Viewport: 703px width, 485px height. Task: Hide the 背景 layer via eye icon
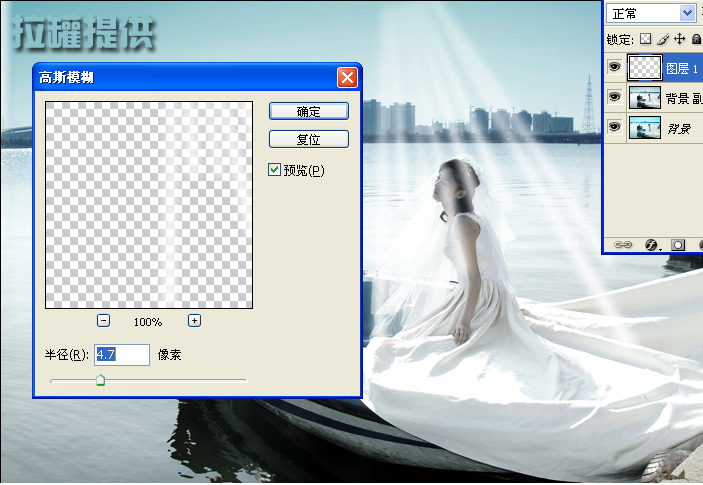[x=614, y=127]
